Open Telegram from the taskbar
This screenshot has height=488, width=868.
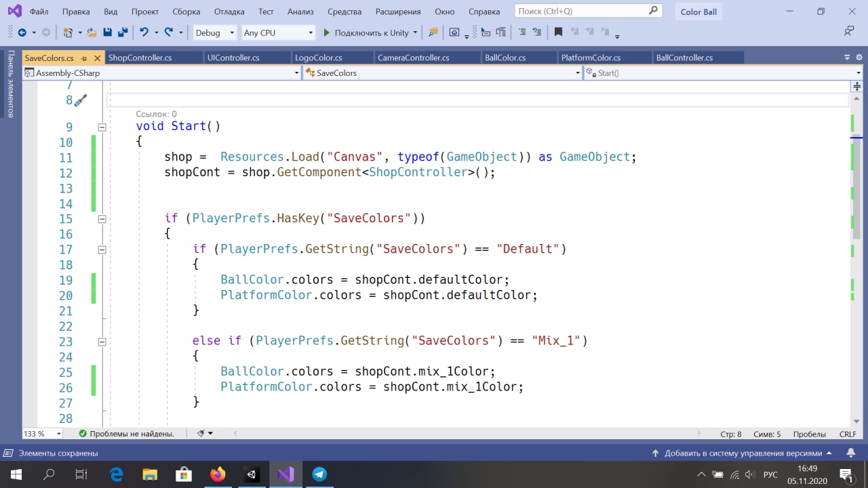[319, 474]
